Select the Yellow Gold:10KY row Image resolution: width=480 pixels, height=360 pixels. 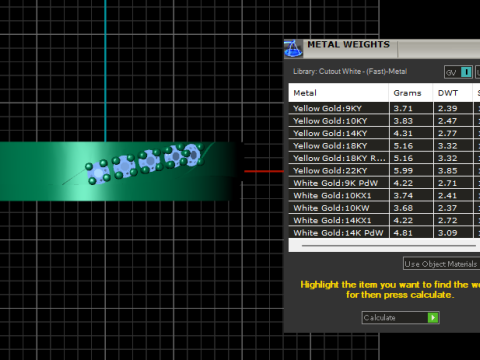[384, 121]
